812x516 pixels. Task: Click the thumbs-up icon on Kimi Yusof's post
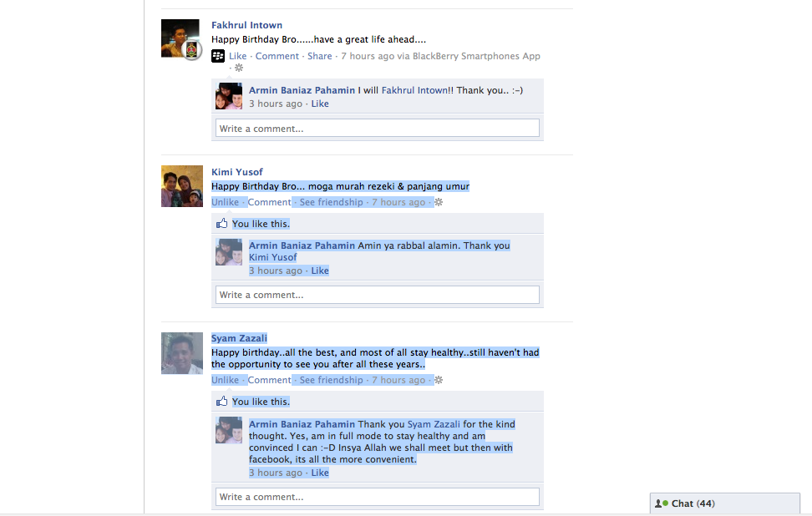pyautogui.click(x=222, y=224)
